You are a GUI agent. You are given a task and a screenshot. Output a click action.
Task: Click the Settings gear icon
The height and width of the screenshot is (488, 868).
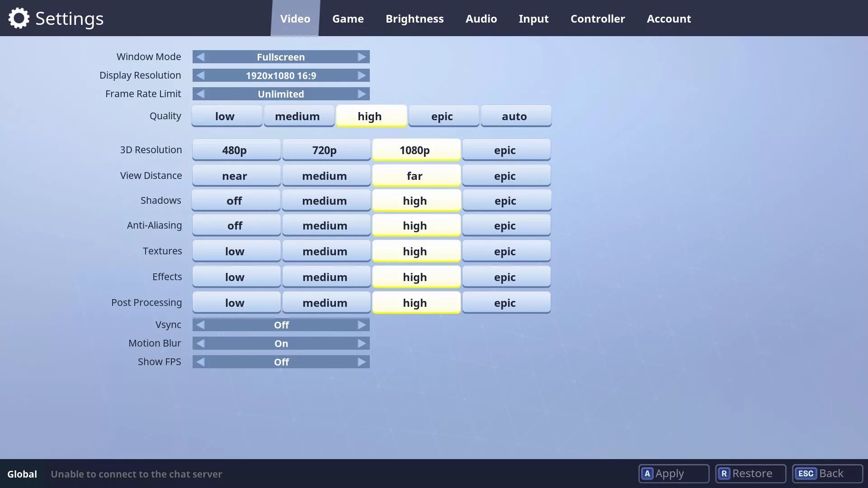(18, 18)
